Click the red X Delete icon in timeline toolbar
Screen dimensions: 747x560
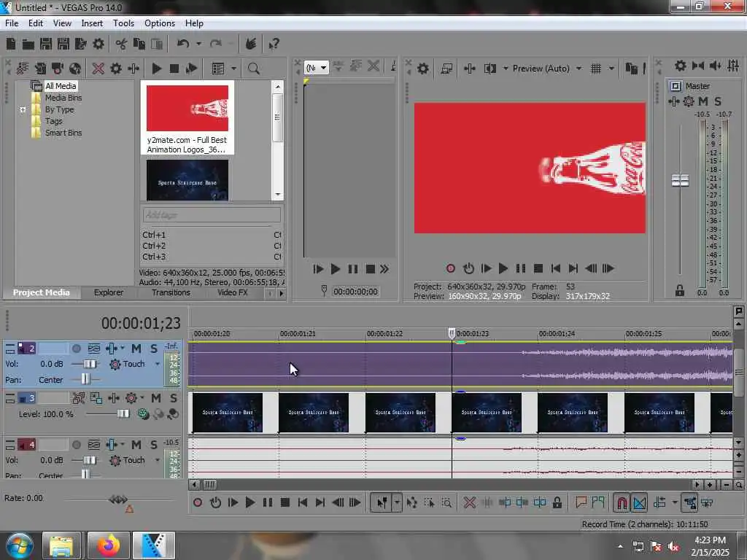point(469,502)
